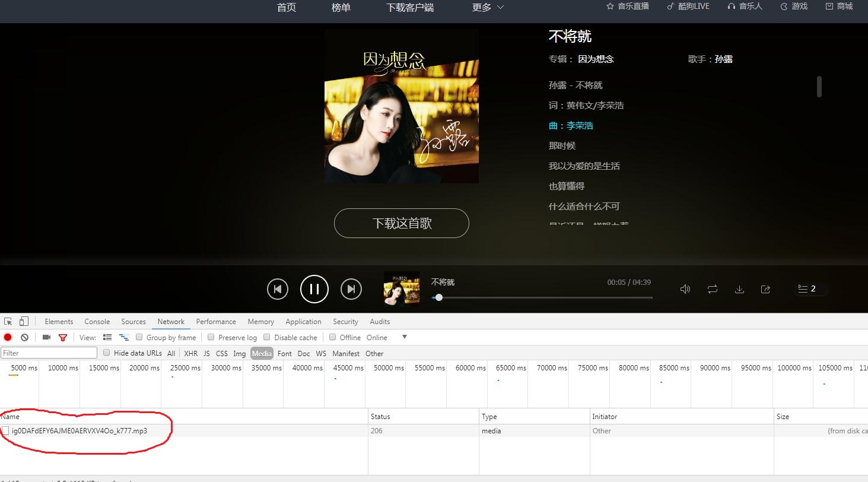The height and width of the screenshot is (482, 868).
Task: Enable the Disable cache checkbox
Action: pos(267,337)
